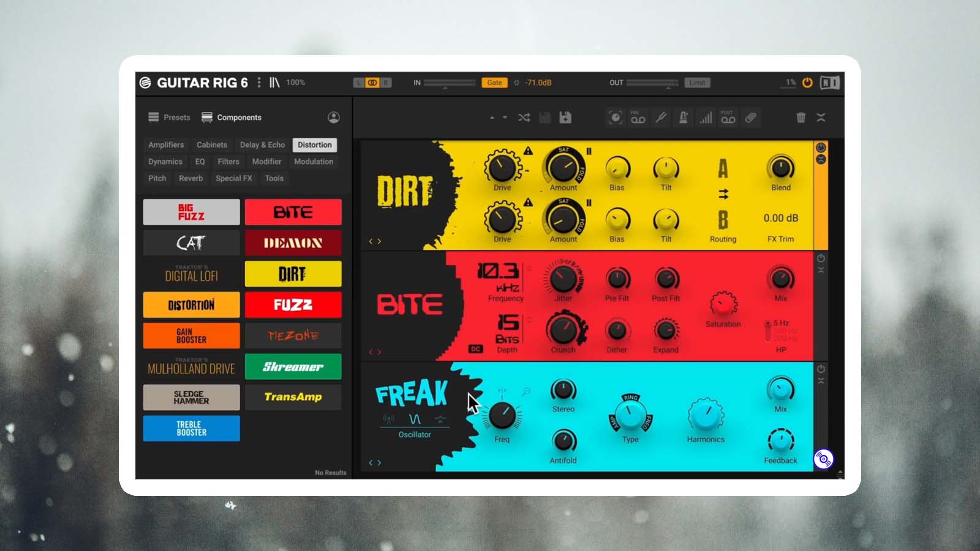The width and height of the screenshot is (980, 551).
Task: Toggle Guitar Rig main power button
Action: tap(807, 83)
